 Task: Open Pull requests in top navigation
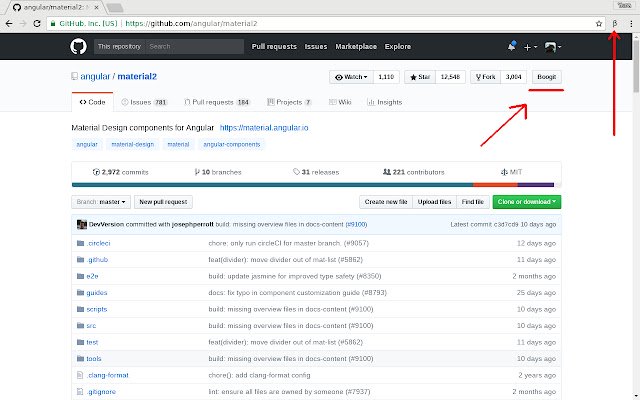pos(274,47)
